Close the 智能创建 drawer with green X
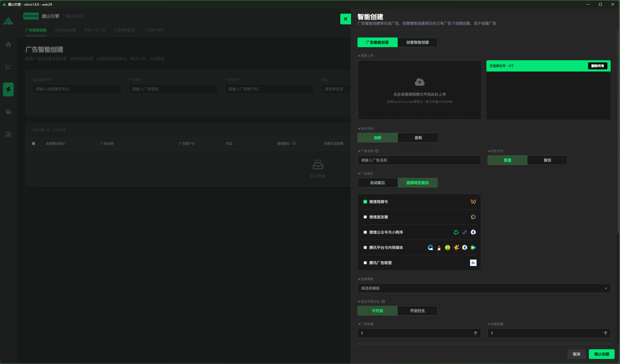 [345, 19]
